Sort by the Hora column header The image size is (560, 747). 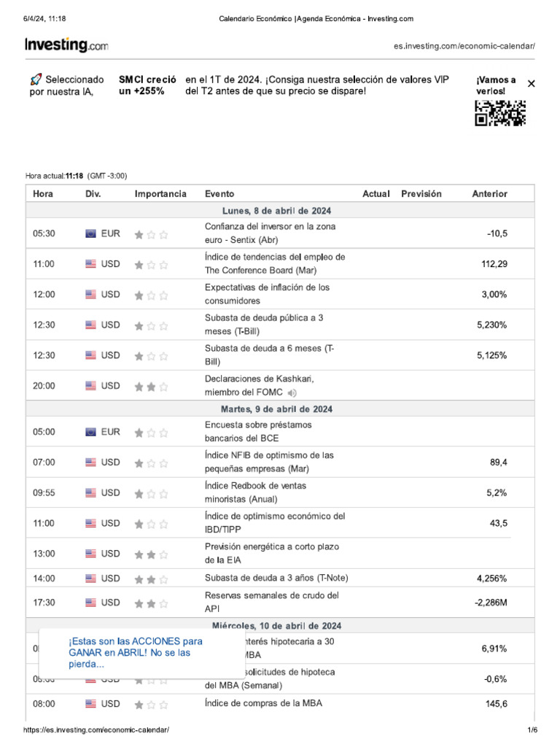[43, 194]
